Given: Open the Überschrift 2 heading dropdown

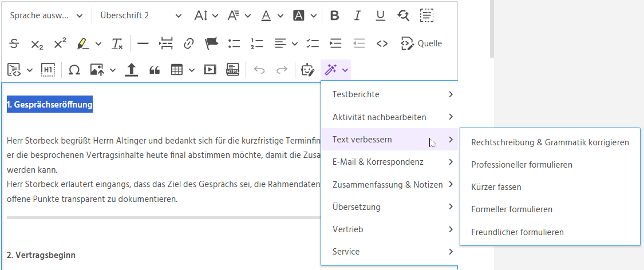Looking at the screenshot, I should coord(141,15).
